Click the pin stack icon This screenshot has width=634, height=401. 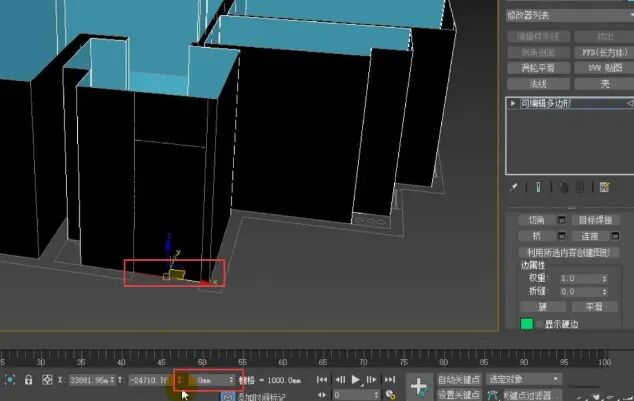[514, 187]
